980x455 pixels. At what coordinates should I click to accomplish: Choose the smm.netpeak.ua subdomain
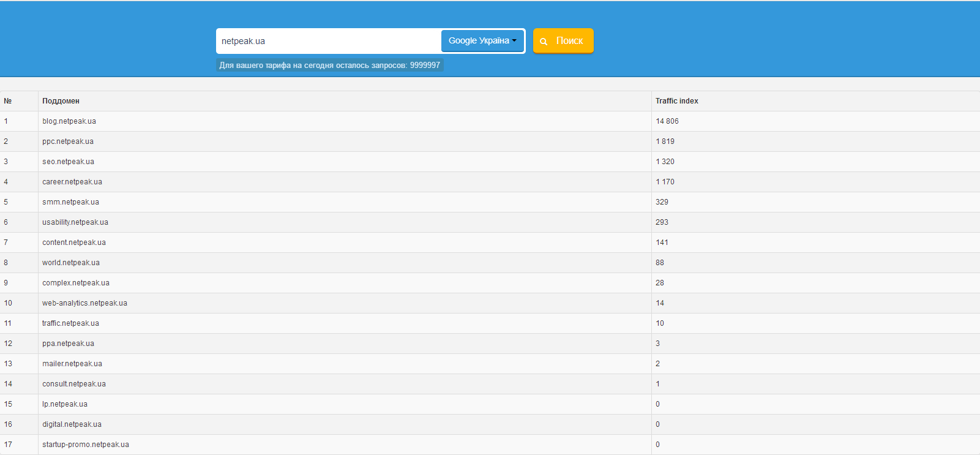(70, 202)
